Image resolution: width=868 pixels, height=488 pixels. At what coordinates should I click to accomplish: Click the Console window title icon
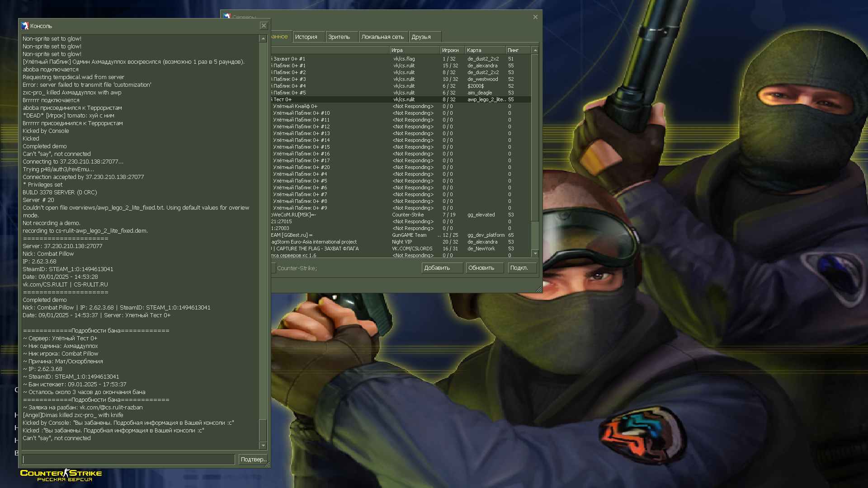click(x=25, y=26)
